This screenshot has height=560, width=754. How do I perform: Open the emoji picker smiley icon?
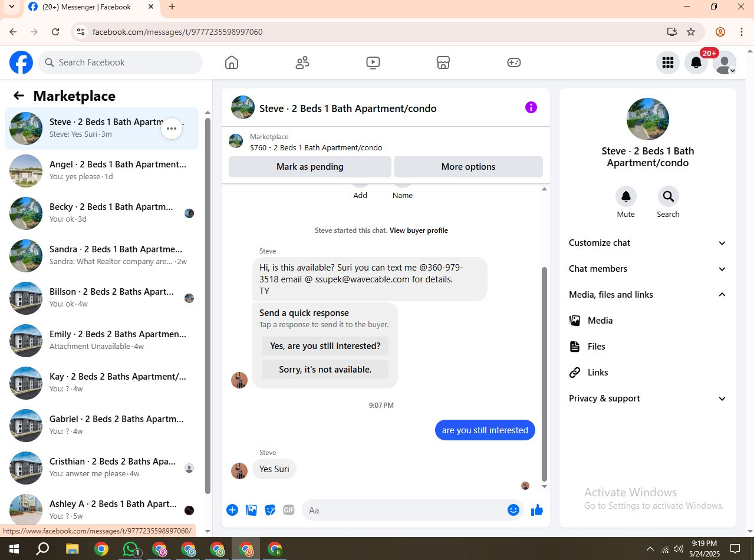pyautogui.click(x=513, y=510)
